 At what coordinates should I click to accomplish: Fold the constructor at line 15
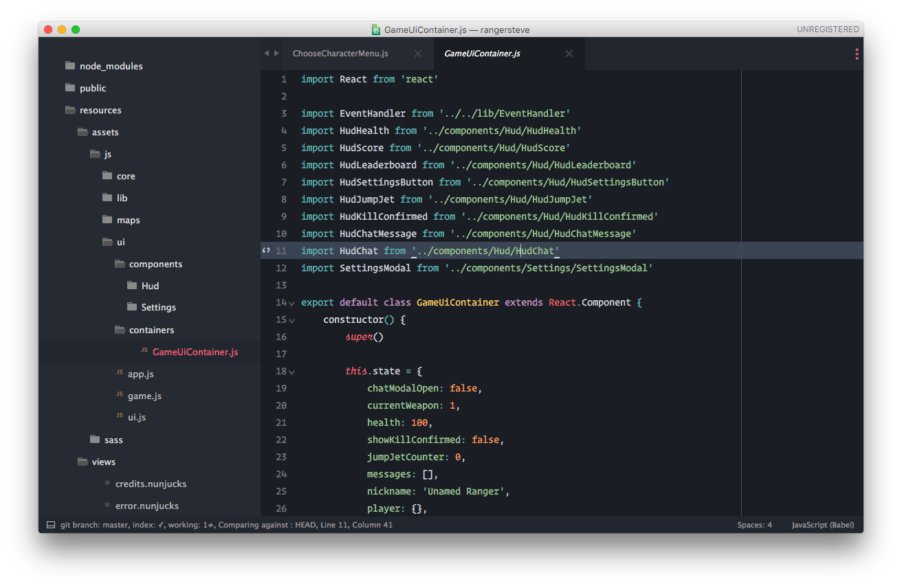coord(292,321)
